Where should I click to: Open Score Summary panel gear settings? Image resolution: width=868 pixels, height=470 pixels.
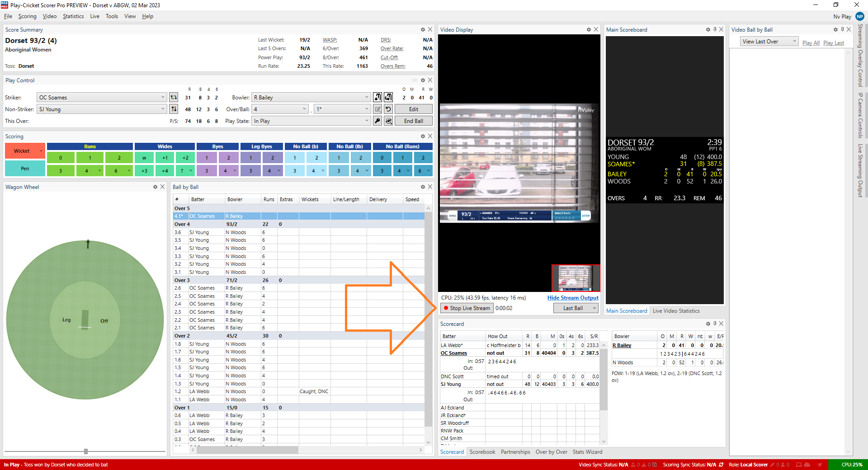click(423, 30)
